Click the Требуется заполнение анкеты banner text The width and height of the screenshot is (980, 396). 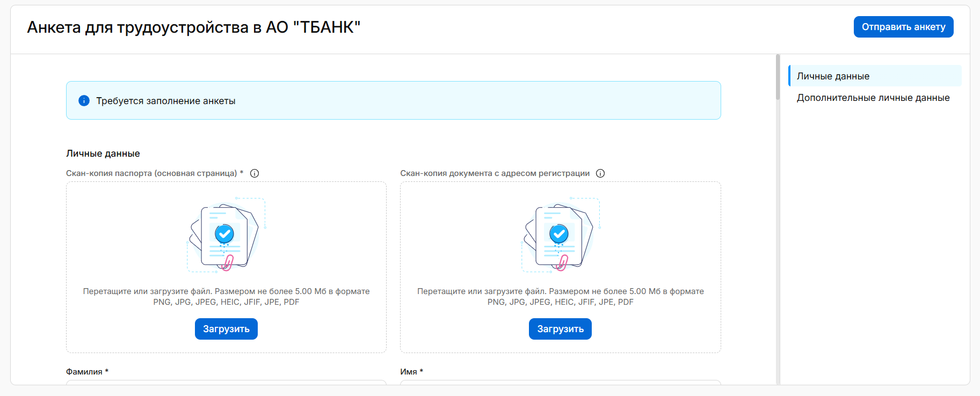(165, 101)
